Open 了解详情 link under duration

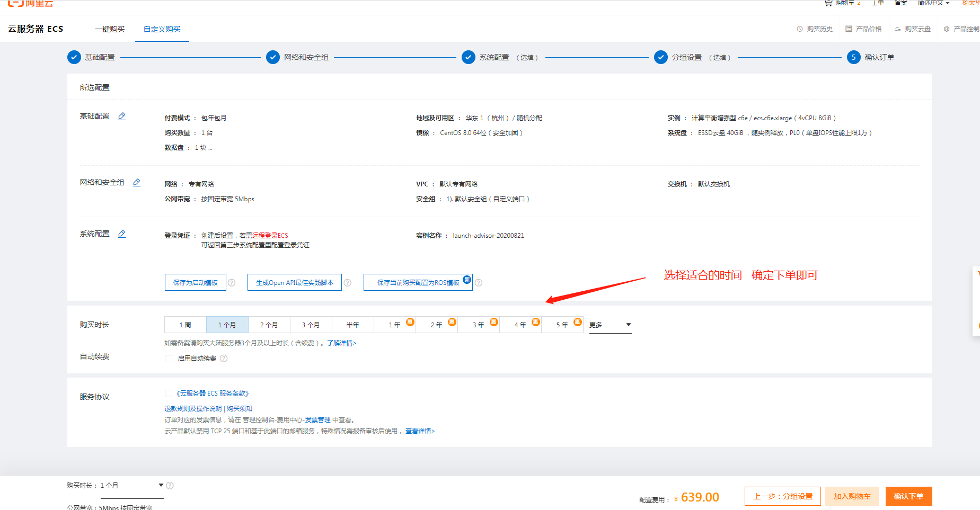point(341,343)
